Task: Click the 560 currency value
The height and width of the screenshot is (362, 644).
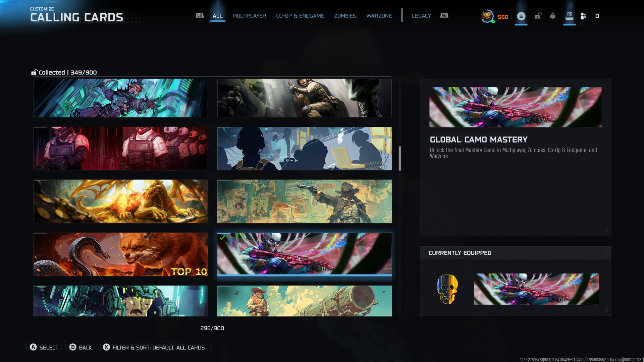Action: tap(503, 17)
